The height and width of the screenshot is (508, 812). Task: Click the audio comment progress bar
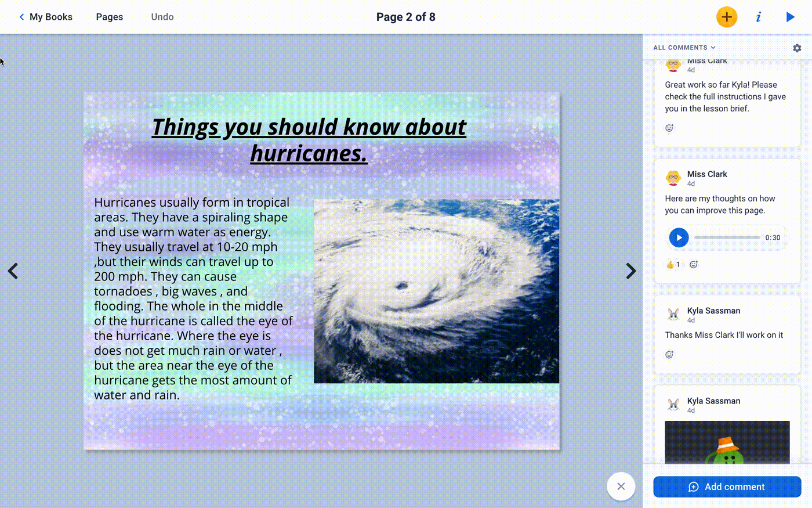tap(727, 237)
